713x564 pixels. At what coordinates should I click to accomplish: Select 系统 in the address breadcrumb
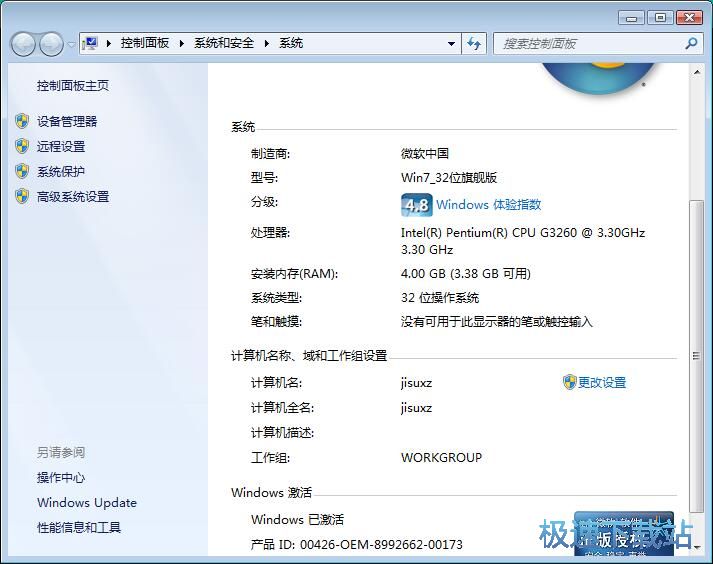(x=291, y=43)
